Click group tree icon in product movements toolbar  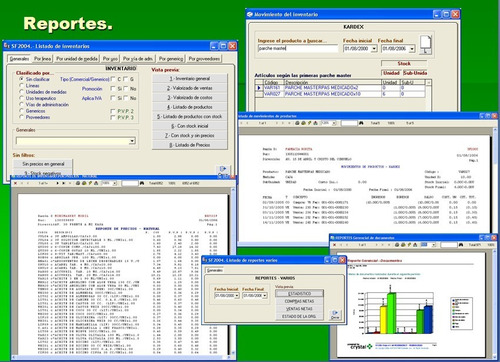point(315,123)
